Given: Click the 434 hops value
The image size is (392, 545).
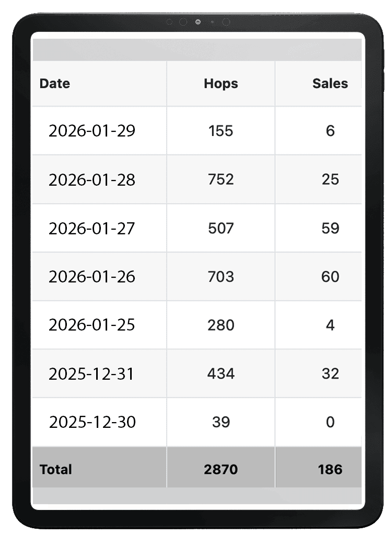Looking at the screenshot, I should 221,374.
